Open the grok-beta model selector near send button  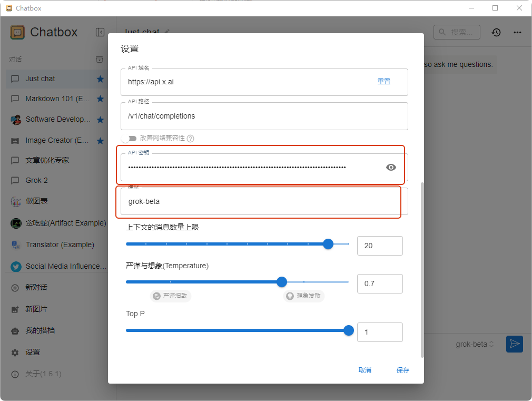click(474, 344)
